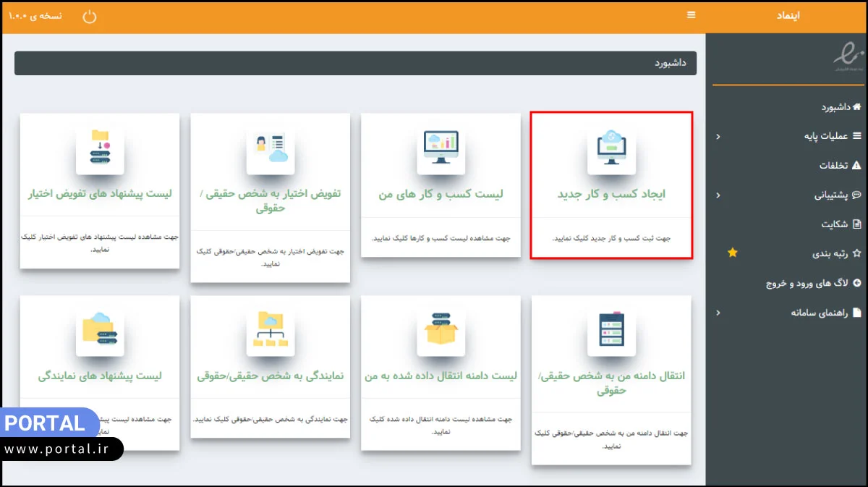Open the hamburger menu in the header
The image size is (868, 487).
point(691,14)
